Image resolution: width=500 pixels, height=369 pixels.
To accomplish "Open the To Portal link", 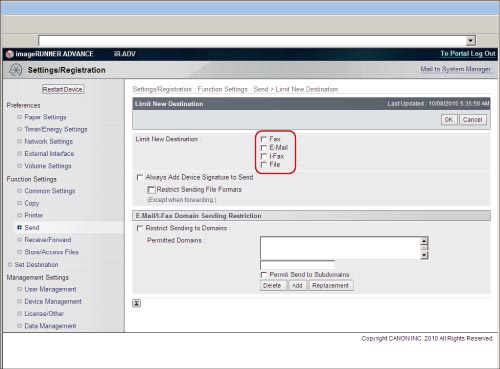I will 455,54.
